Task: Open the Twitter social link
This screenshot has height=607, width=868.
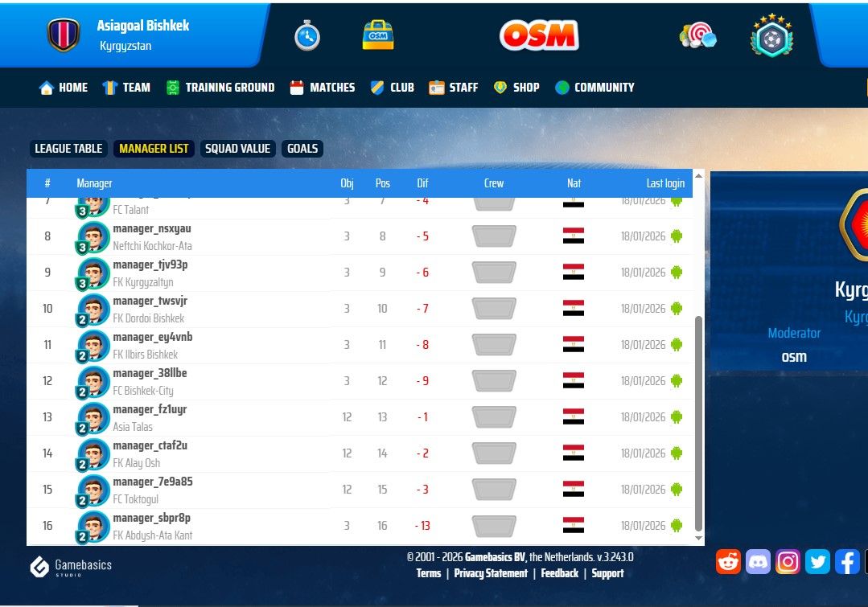Action: pyautogui.click(x=817, y=561)
